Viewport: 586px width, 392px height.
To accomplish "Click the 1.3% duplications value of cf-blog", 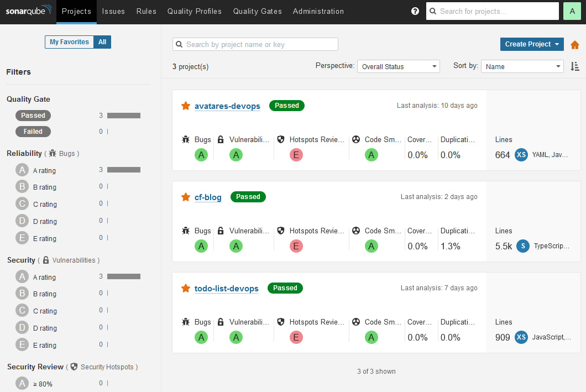I will coord(451,246).
